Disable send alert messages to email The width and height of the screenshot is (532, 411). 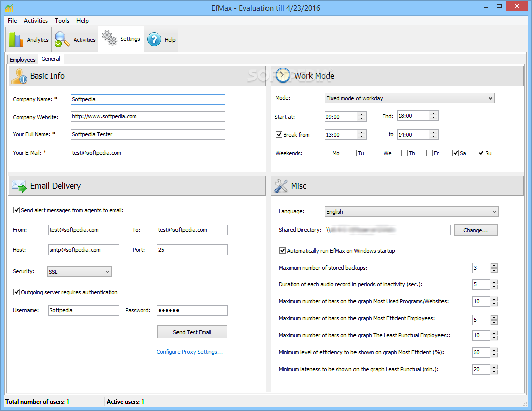[16, 210]
